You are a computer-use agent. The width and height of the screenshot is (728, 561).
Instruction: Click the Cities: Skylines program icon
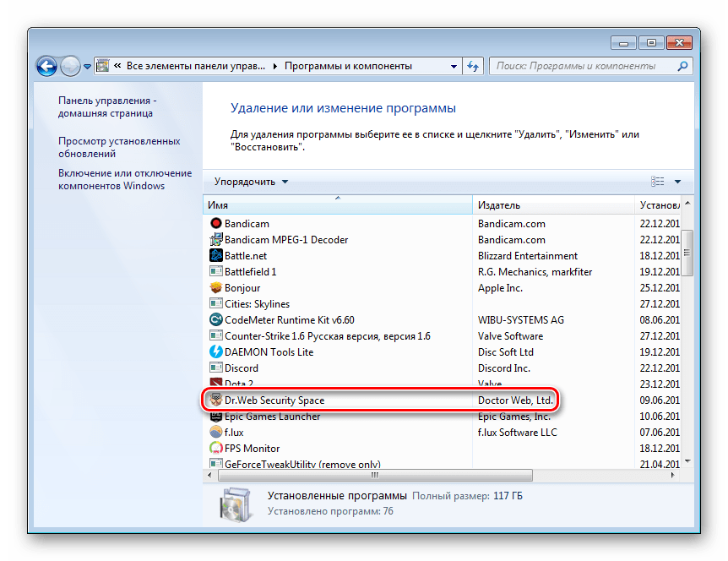[x=216, y=303]
